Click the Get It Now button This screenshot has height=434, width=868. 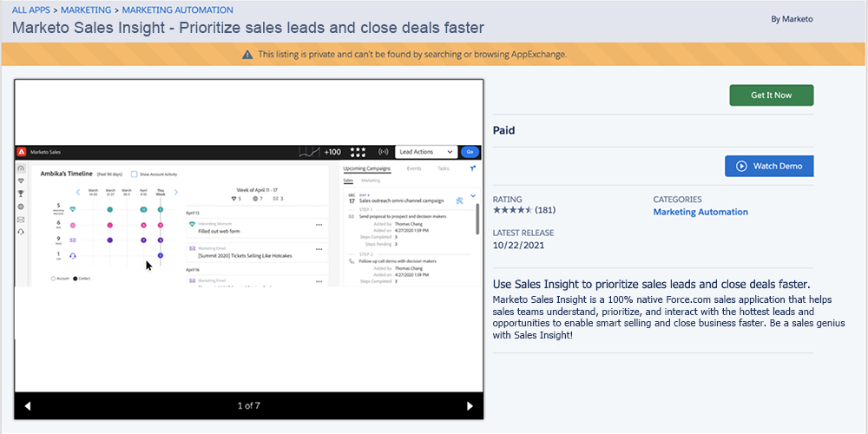[771, 95]
